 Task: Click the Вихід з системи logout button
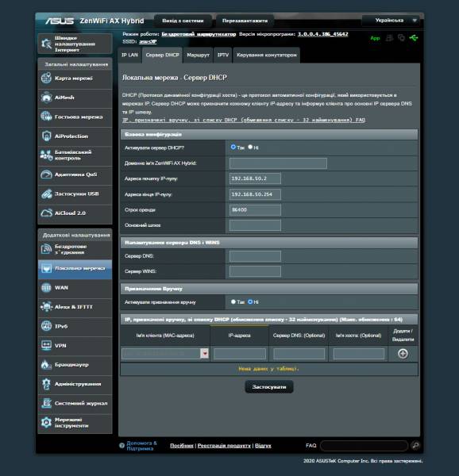pyautogui.click(x=183, y=21)
